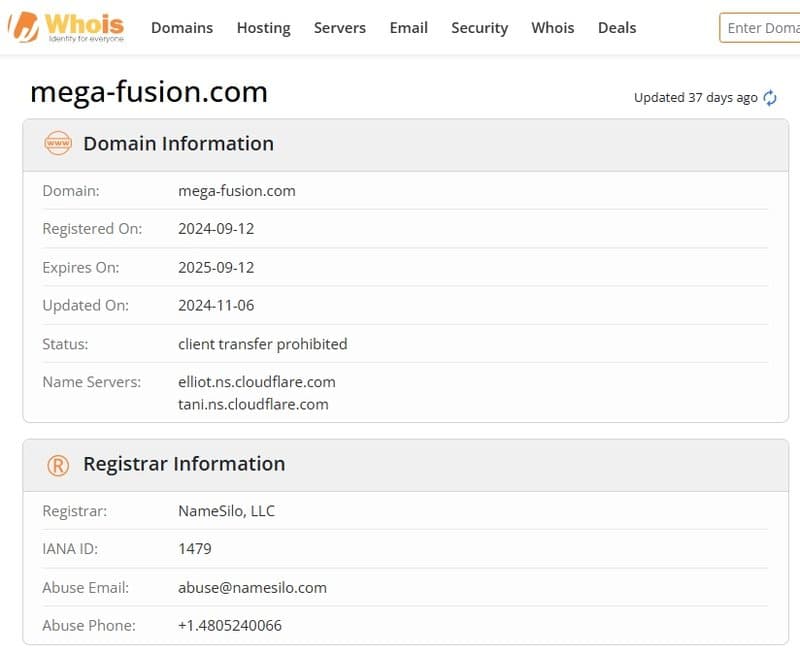Select the domain value mega-fusion.com
The height and width of the screenshot is (653, 800).
tap(237, 191)
